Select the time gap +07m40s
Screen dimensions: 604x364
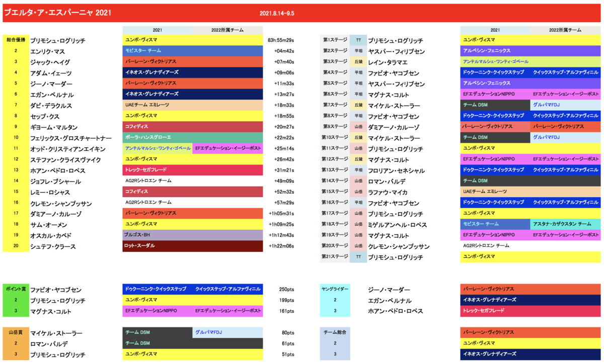(x=284, y=62)
